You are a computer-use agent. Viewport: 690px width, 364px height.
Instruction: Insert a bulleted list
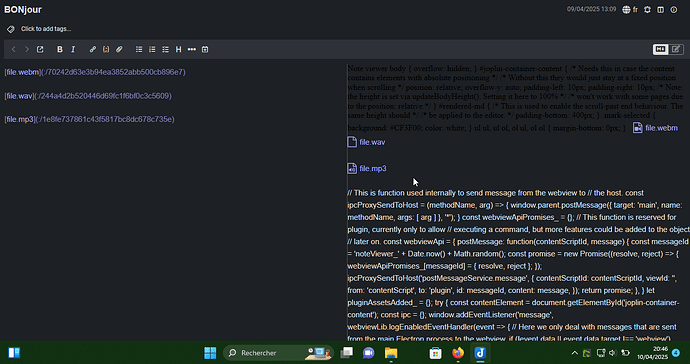[139, 49]
